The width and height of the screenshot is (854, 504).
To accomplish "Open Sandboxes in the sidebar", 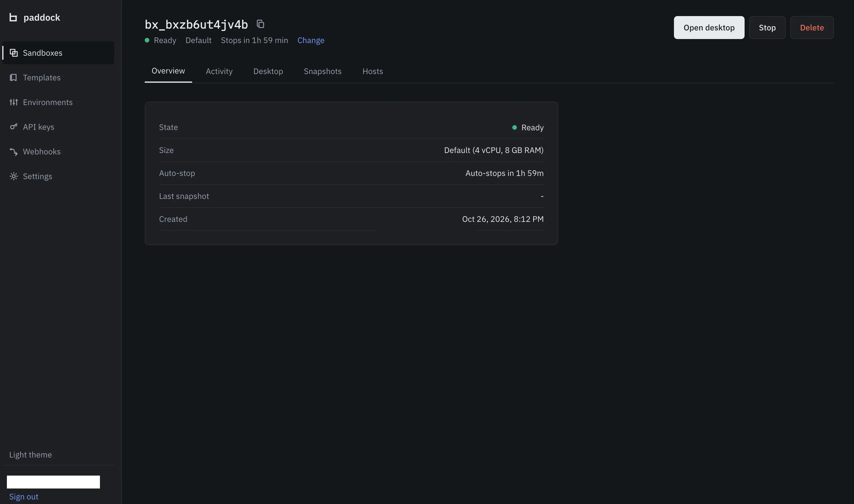I will [58, 53].
